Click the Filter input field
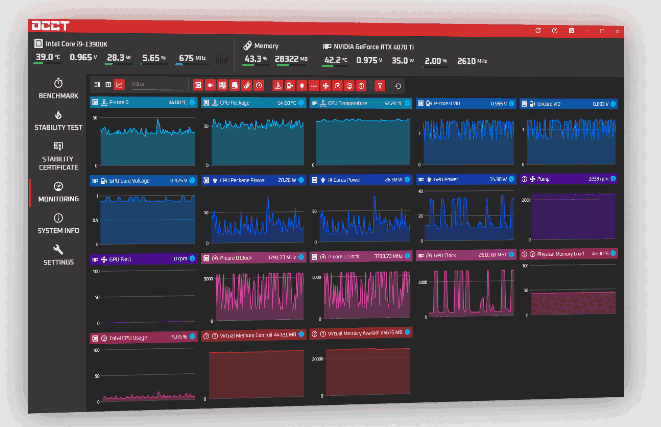The image size is (661, 427). pyautogui.click(x=158, y=84)
